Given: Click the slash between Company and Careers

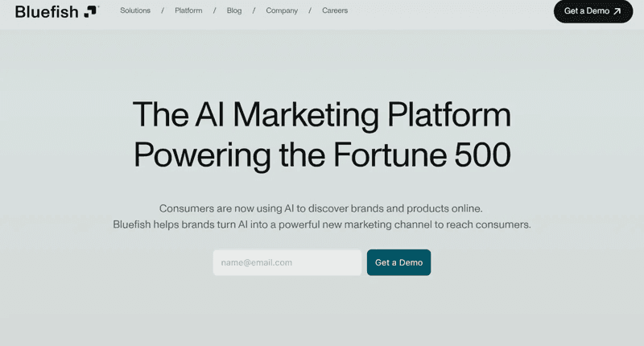Looking at the screenshot, I should [x=310, y=10].
